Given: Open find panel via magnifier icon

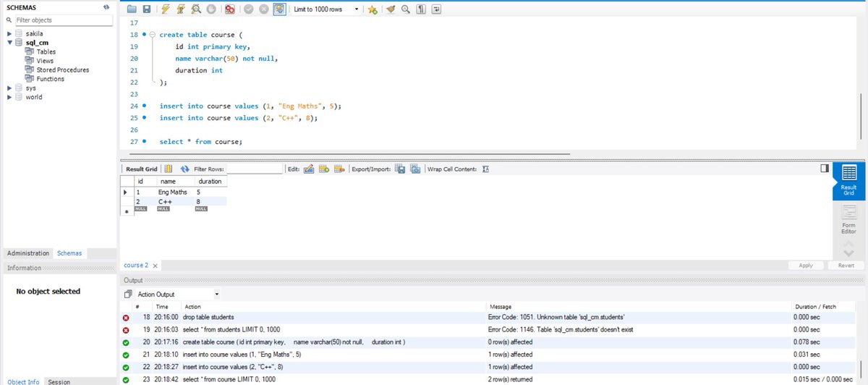Looking at the screenshot, I should coord(405,9).
